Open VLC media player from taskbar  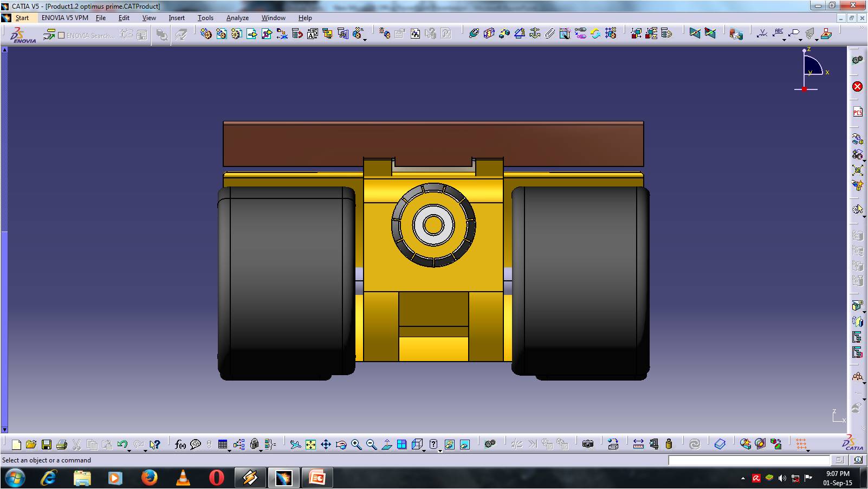point(183,478)
